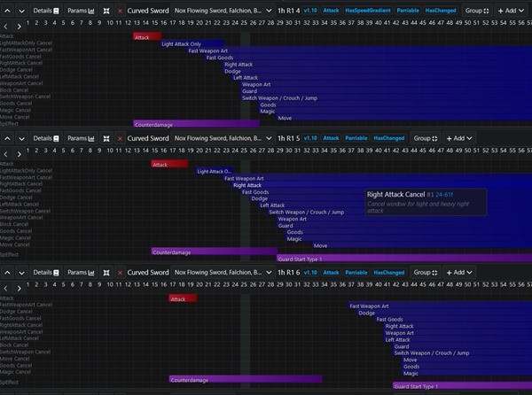
Task: Toggle Params view on 1h R1 5 panel
Action: click(82, 138)
